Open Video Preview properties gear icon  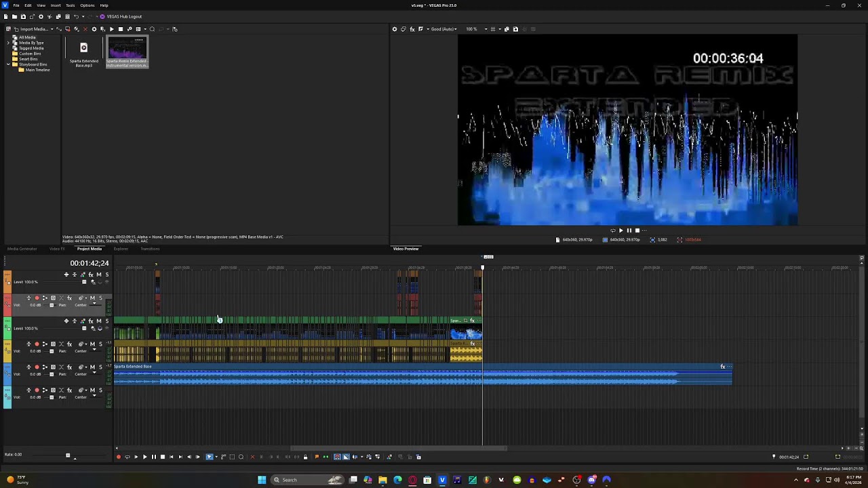pos(395,29)
